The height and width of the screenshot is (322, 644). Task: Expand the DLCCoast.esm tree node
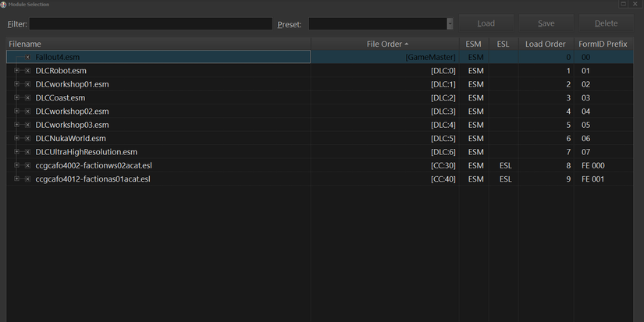(16, 98)
